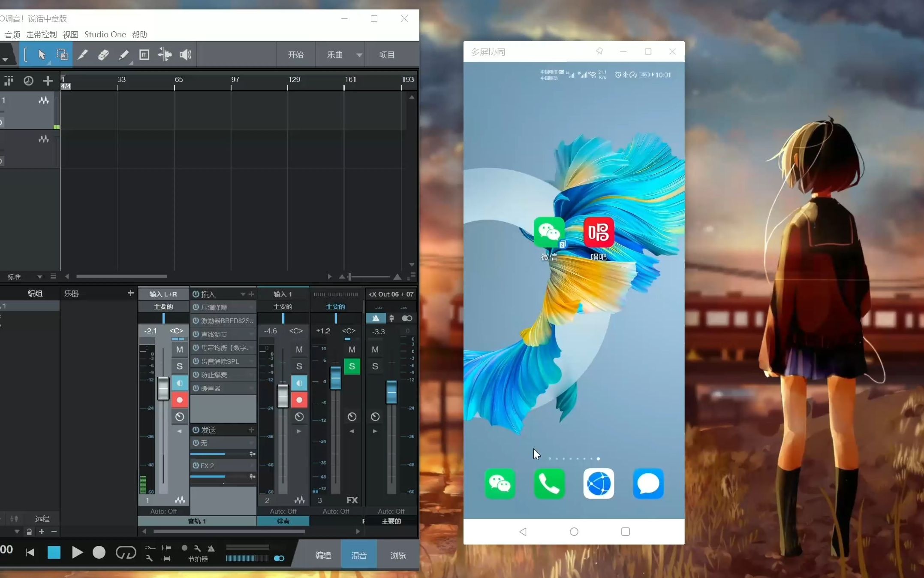Open the 走带控制 menu
Viewport: 924px width, 578px height.
pos(41,34)
